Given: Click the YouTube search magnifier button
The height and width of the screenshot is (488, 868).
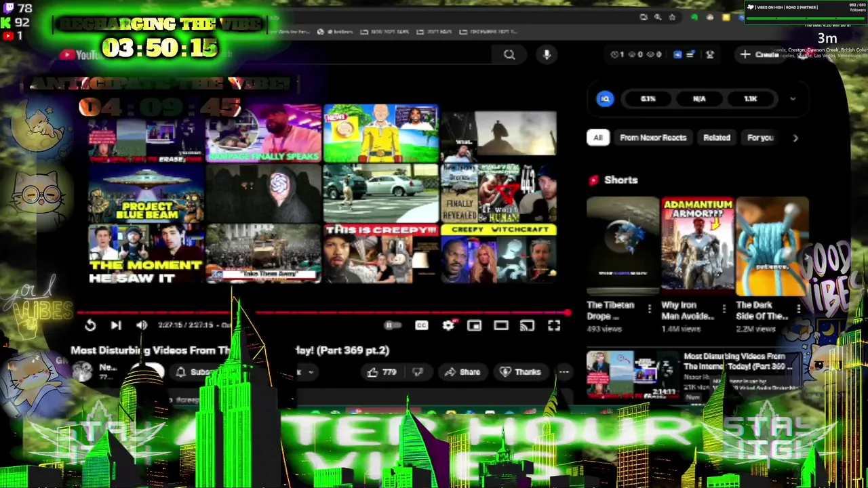Looking at the screenshot, I should coord(509,55).
